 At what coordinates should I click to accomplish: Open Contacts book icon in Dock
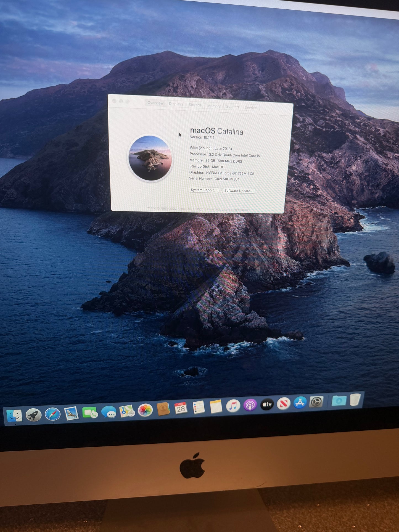tap(163, 409)
